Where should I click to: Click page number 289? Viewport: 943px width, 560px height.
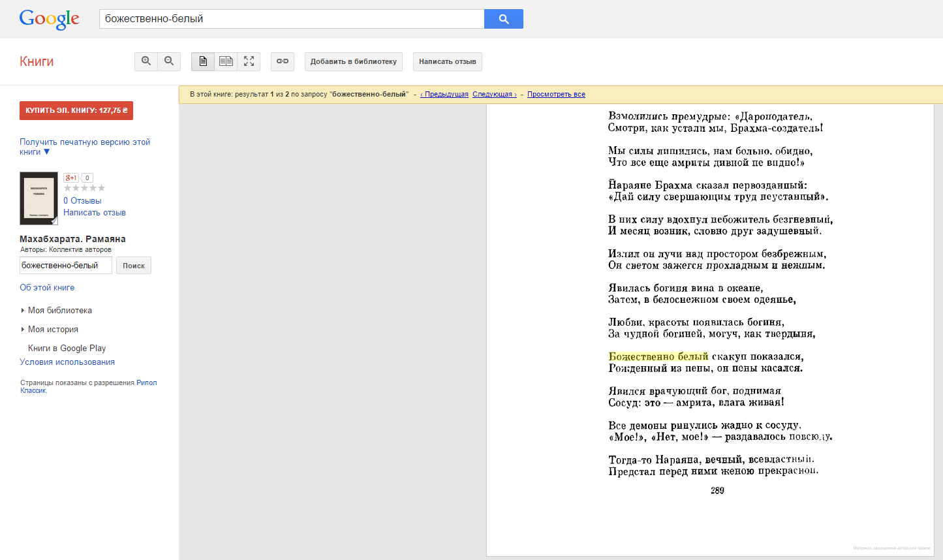(x=717, y=491)
